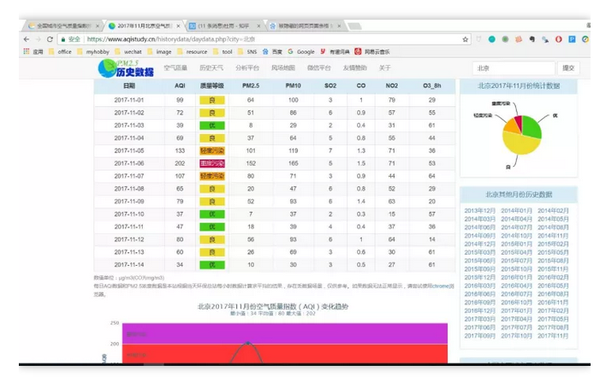This screenshot has height=377, width=600.
Task: Switch to the first 全国城市空气质量 tab
Action: click(x=63, y=26)
